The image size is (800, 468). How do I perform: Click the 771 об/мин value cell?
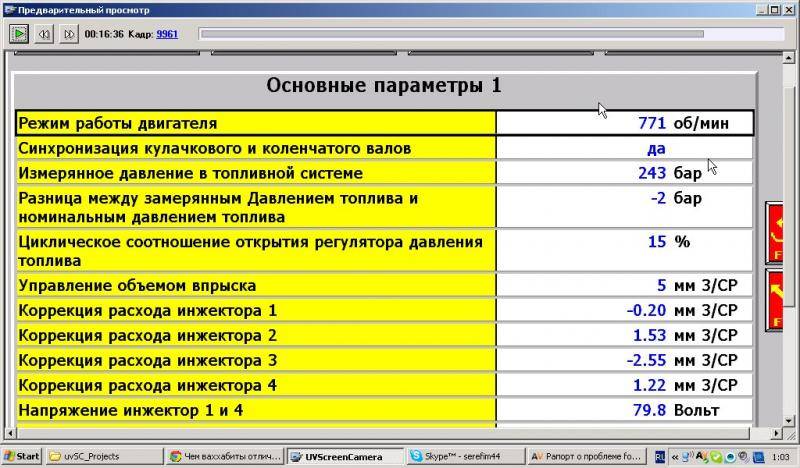click(x=624, y=123)
